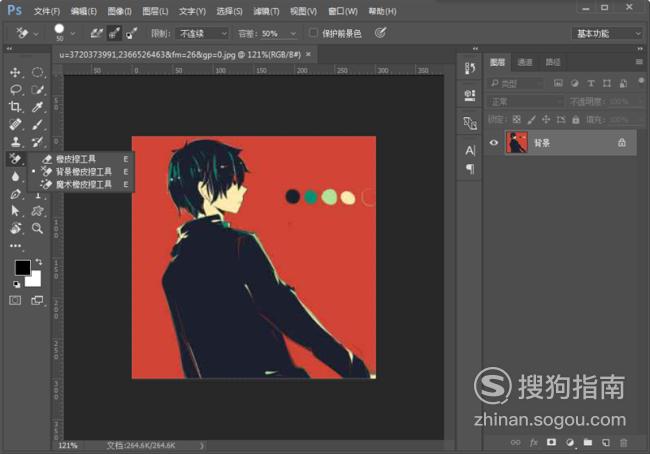Open the 基本功能 workspace dropdown
Screen dimensions: 650x454
click(607, 34)
